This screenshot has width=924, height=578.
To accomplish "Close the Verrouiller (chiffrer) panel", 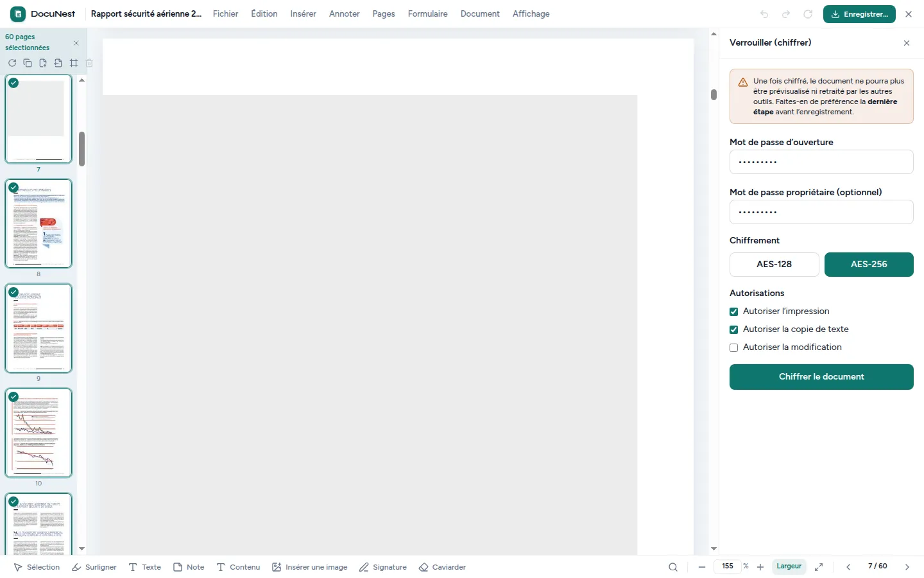I will 907,43.
